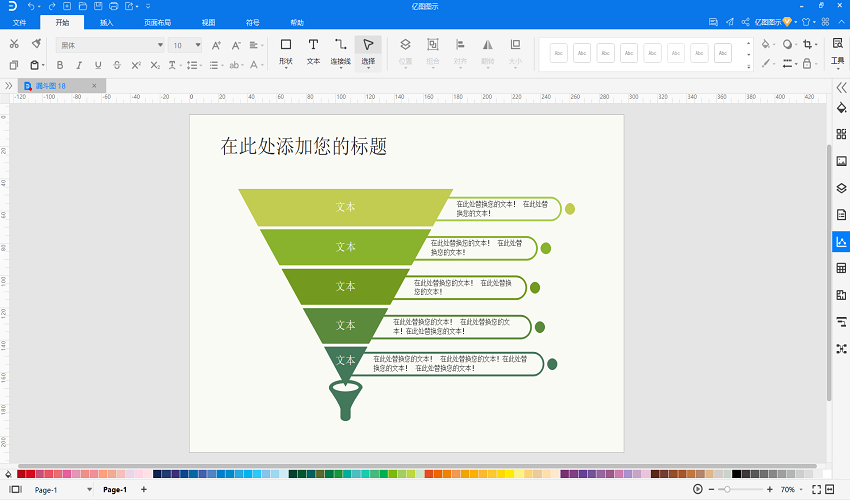Image resolution: width=850 pixels, height=500 pixels.
Task: Toggle Underline formatting
Action: [98, 65]
